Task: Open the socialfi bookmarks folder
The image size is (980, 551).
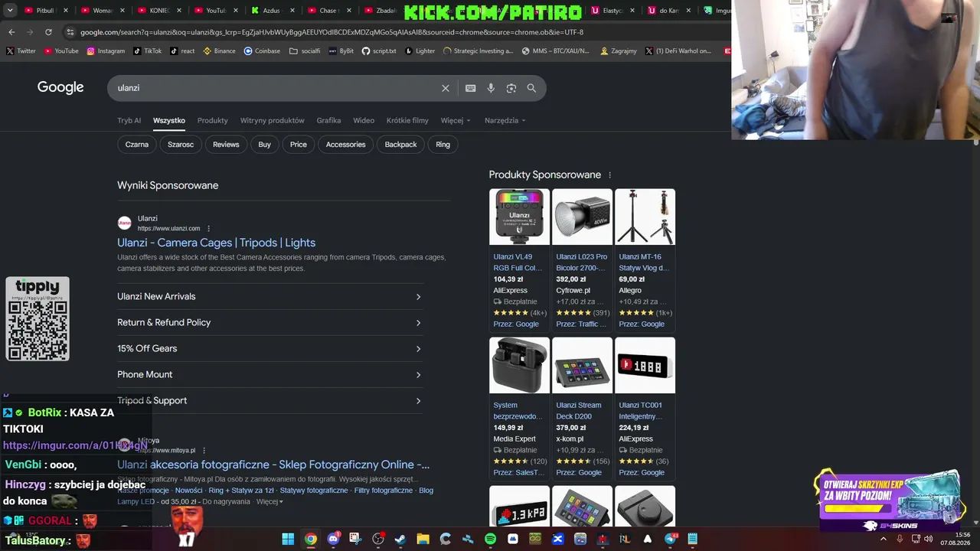Action: tap(305, 51)
